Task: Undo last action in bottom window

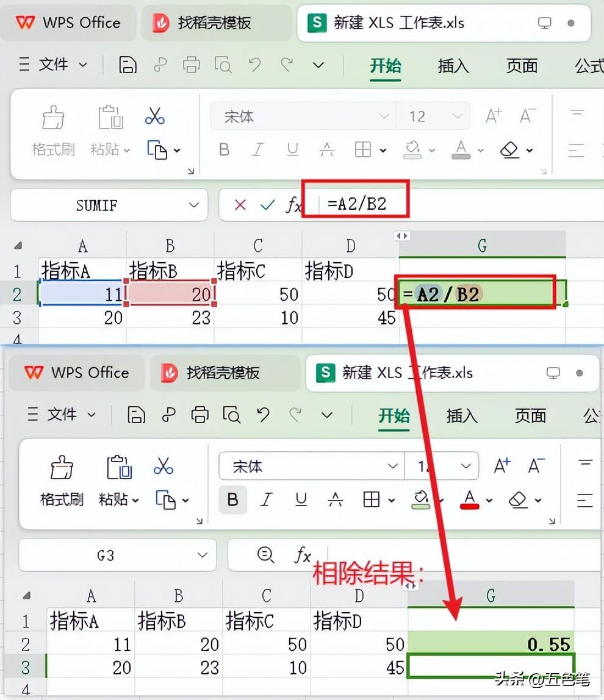Action: point(264,415)
